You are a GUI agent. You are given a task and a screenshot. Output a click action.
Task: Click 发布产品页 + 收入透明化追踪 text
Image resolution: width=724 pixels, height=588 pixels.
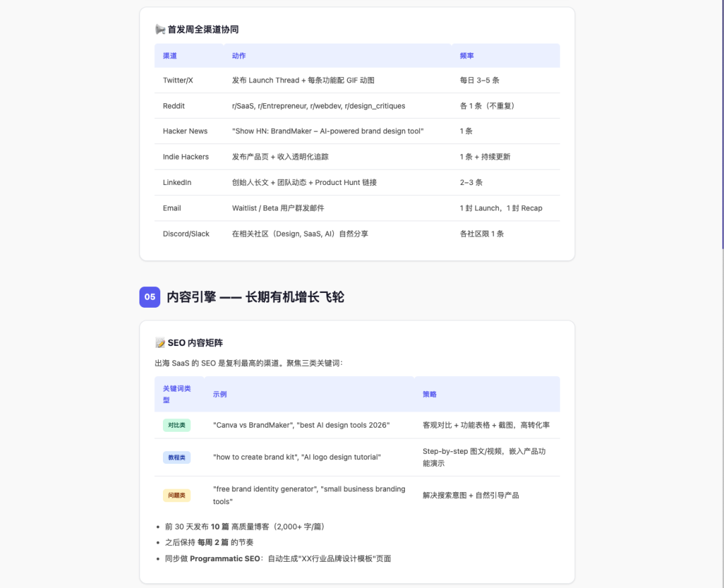point(280,157)
